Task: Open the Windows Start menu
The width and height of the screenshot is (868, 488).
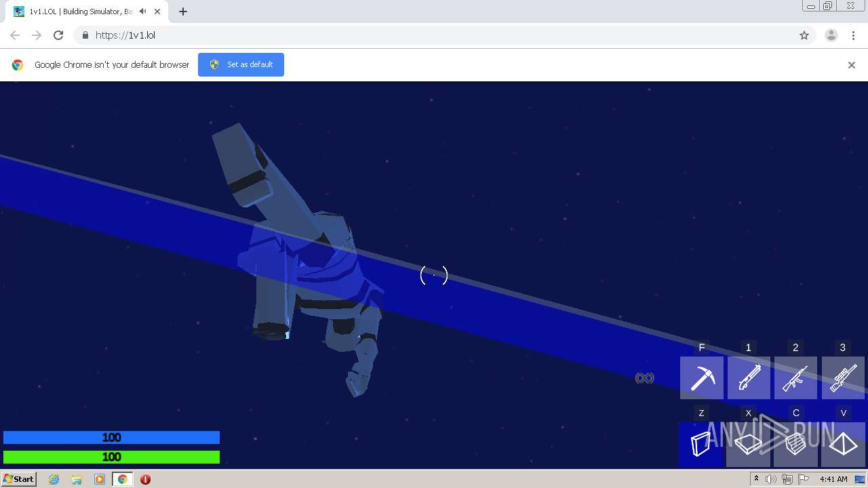Action: click(x=19, y=479)
